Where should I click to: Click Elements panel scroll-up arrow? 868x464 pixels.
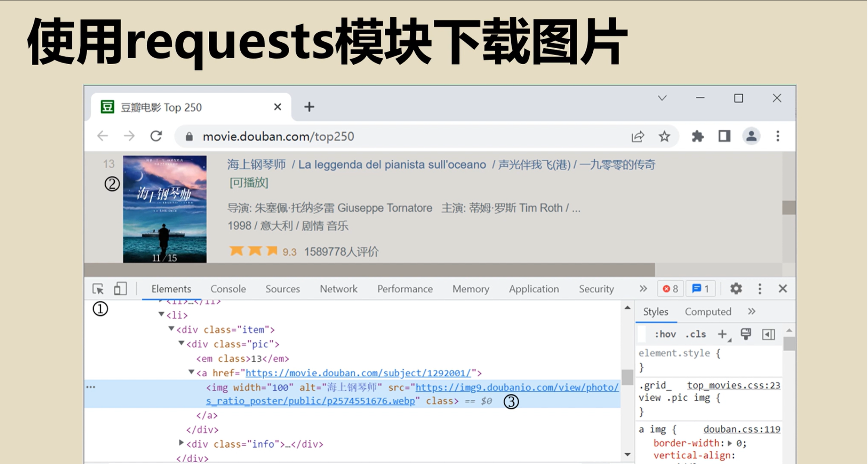(x=627, y=308)
